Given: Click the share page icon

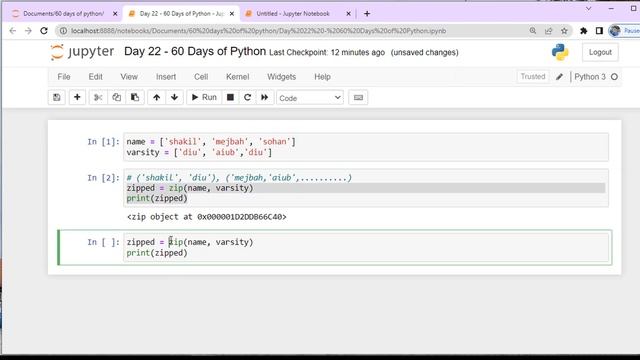Looking at the screenshot, I should [548, 31].
